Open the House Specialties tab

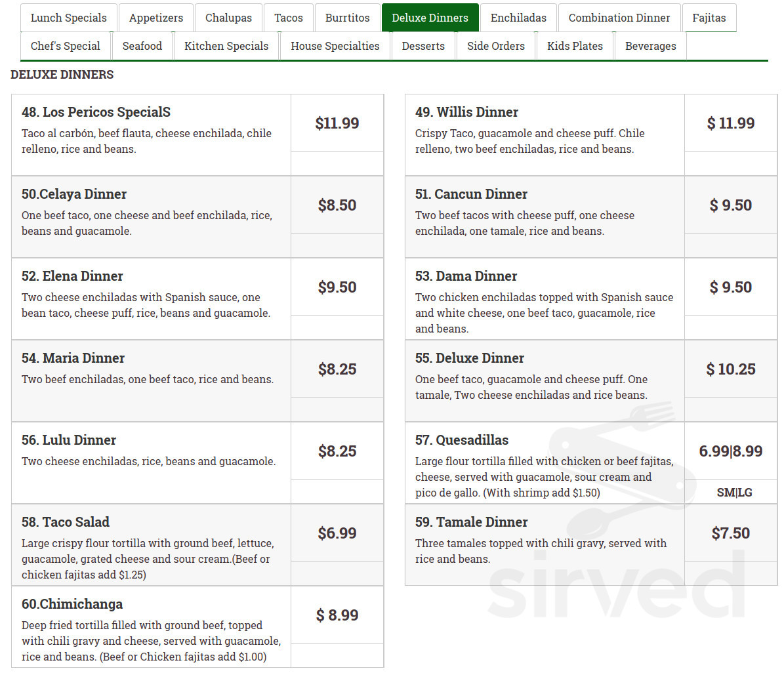(335, 46)
